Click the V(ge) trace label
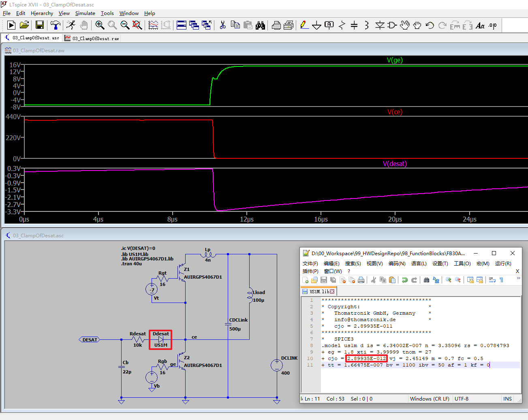 coord(395,60)
